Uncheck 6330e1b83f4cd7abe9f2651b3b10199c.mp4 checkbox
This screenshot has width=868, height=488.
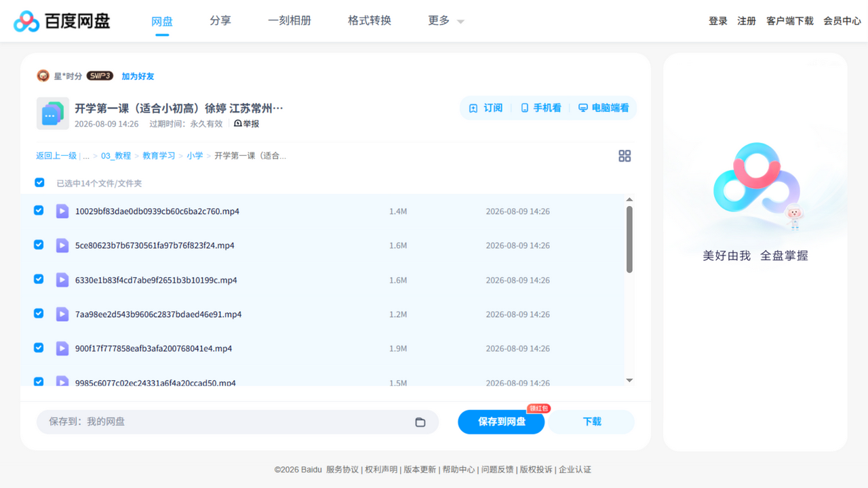(x=39, y=279)
